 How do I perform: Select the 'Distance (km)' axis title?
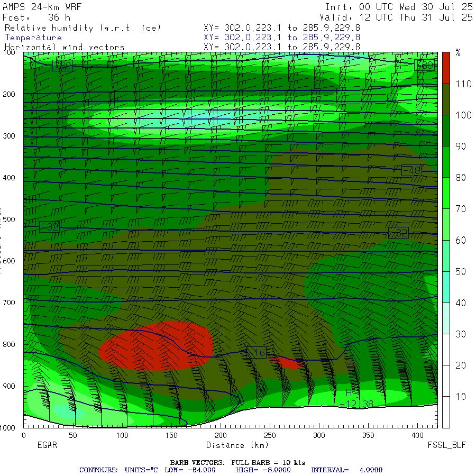(237, 445)
